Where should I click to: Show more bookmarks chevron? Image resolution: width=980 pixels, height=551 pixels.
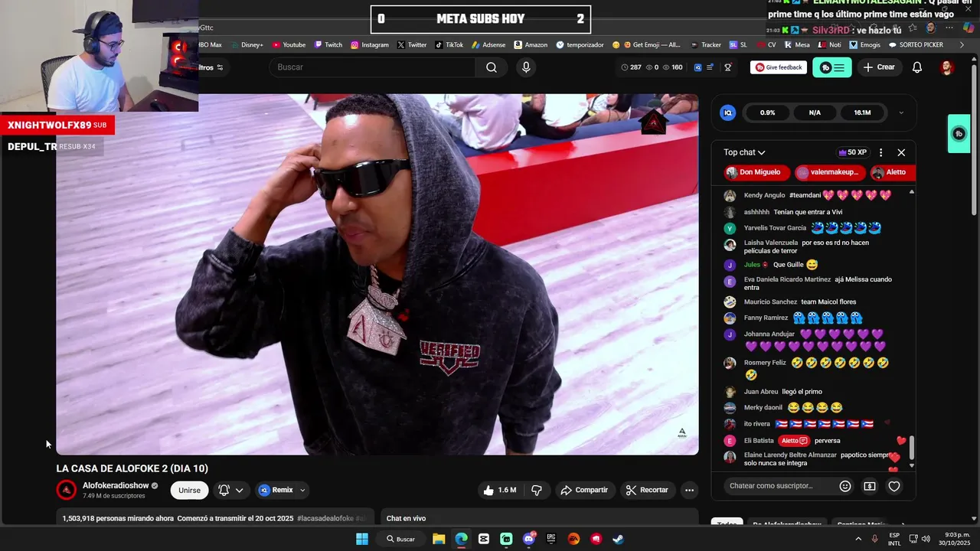962,45
